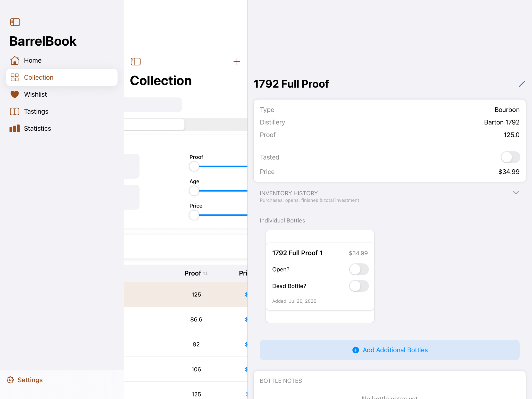Select the row with proof 106
532x399 pixels.
click(186, 370)
